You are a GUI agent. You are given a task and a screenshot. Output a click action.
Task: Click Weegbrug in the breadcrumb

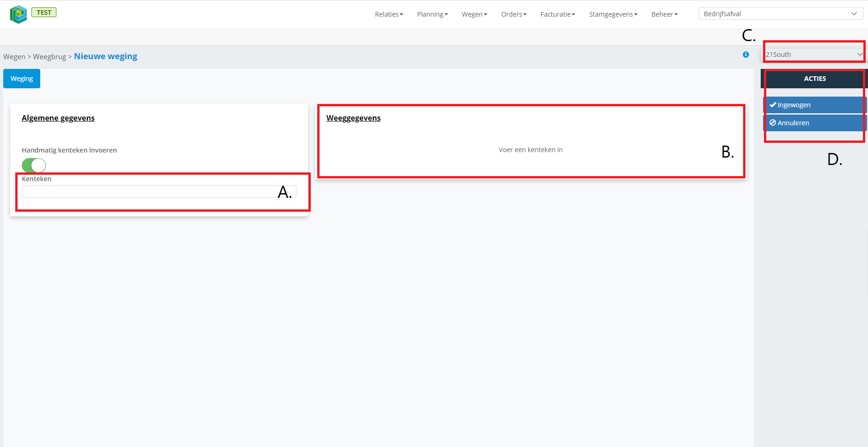click(49, 57)
